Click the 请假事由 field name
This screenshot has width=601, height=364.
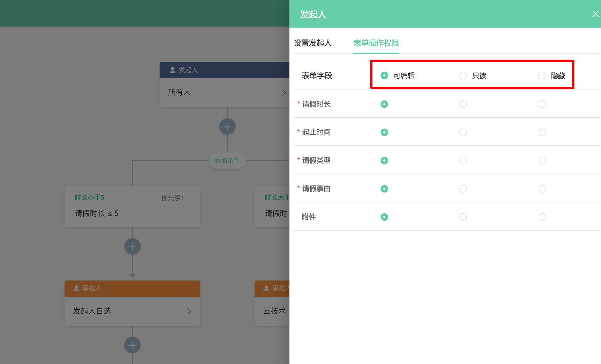tap(316, 189)
